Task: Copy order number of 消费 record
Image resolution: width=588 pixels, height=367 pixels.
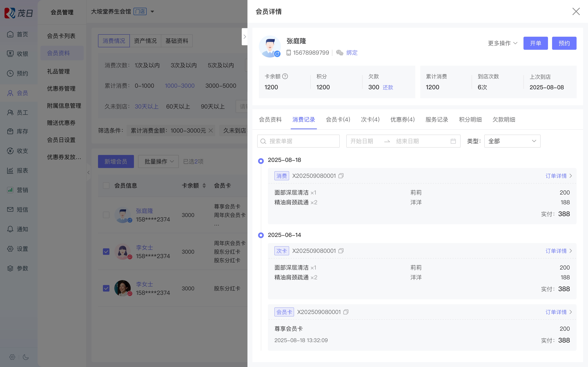Action: click(341, 176)
